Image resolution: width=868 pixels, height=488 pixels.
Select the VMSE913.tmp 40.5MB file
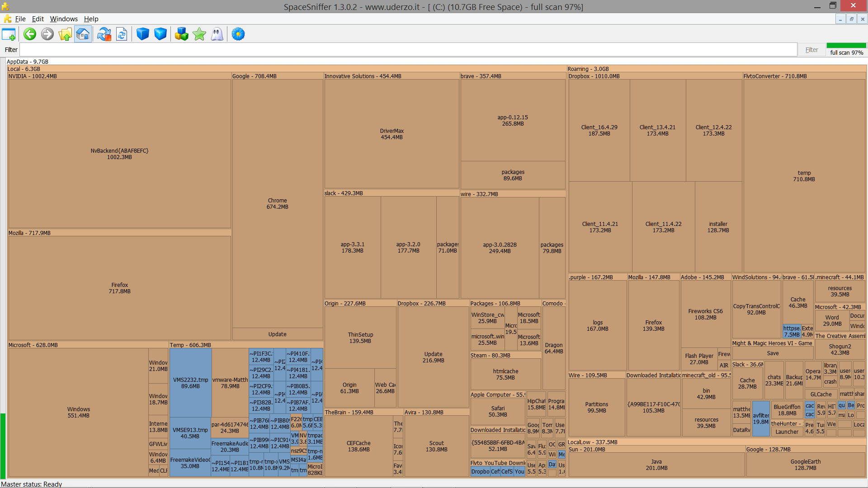pos(190,433)
